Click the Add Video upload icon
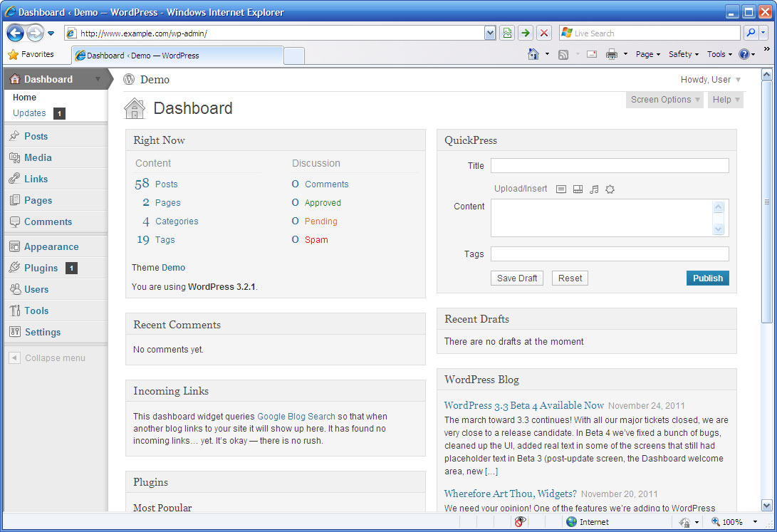The image size is (777, 532). click(578, 189)
